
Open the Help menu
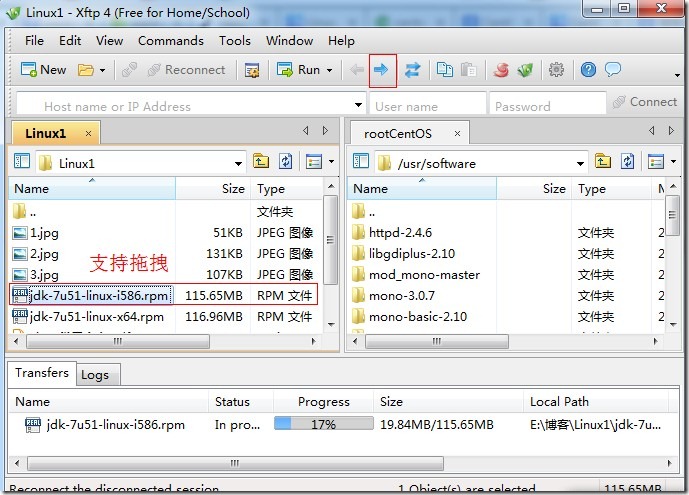[x=341, y=41]
